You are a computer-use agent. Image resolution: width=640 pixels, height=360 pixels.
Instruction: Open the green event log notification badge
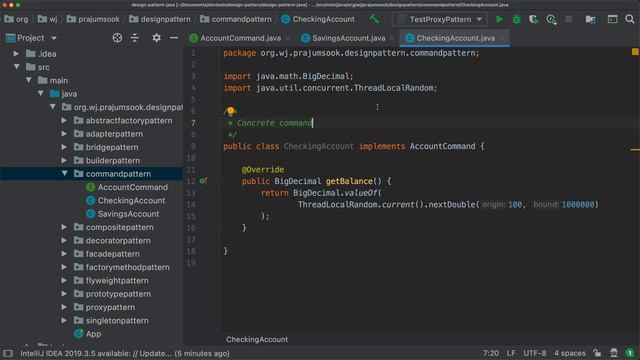[x=630, y=353]
